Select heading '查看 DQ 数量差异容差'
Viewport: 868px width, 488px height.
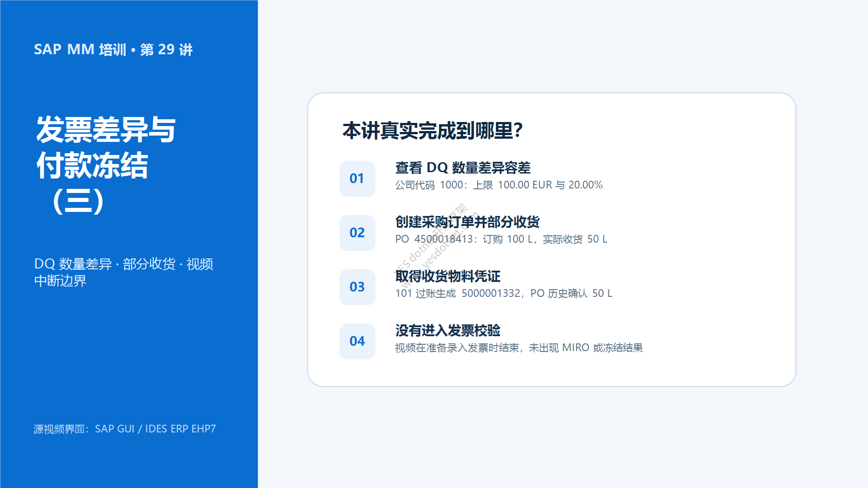(462, 168)
